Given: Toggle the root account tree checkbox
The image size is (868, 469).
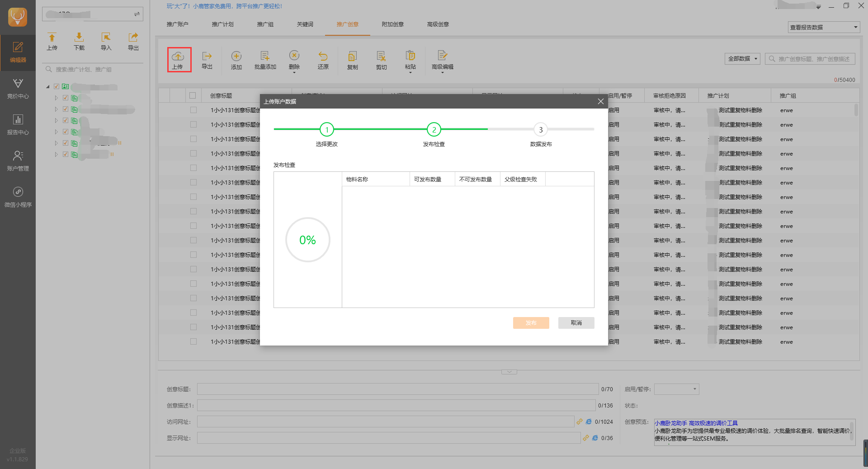Looking at the screenshot, I should 57,86.
